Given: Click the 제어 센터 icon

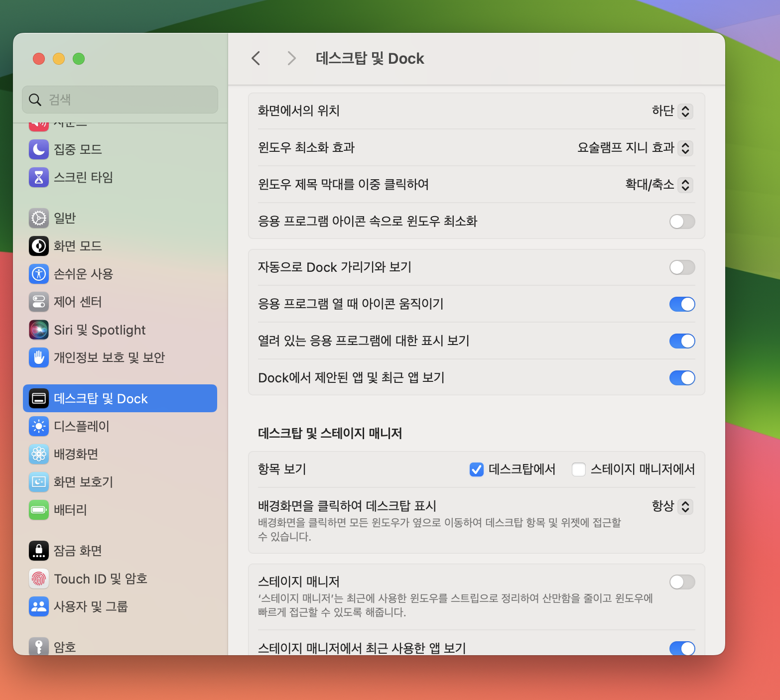Looking at the screenshot, I should 39,302.
